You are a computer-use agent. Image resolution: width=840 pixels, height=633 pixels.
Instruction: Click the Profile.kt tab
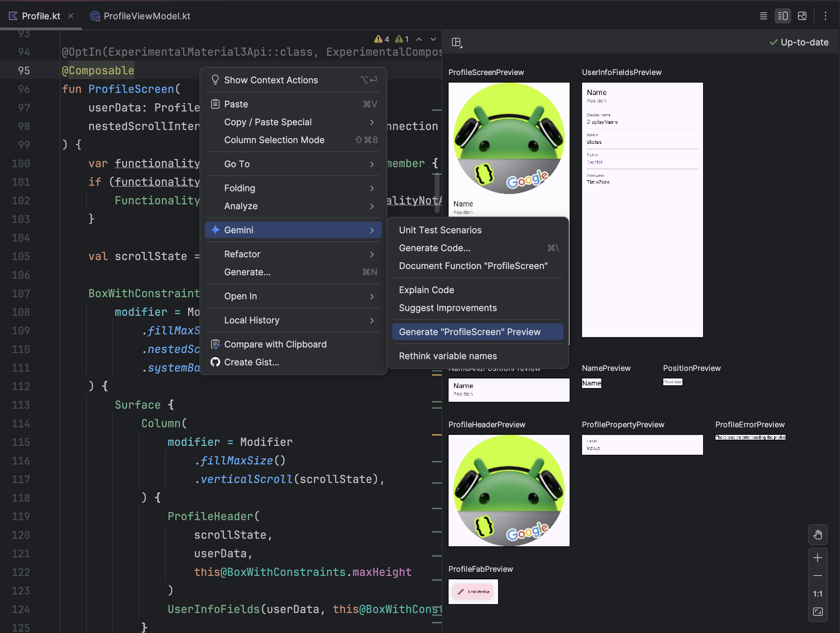click(36, 15)
